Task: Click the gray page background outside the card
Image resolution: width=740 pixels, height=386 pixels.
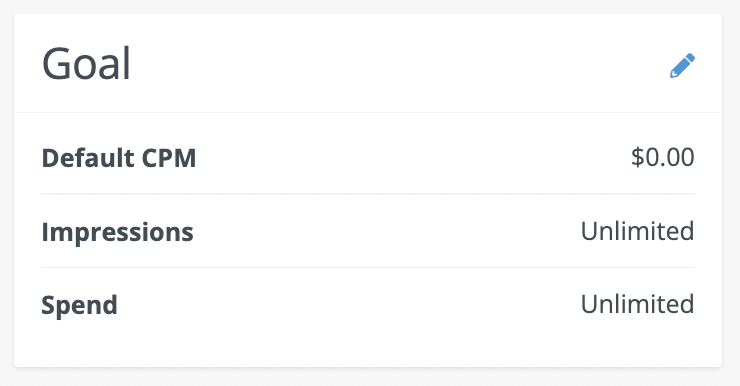Action: [x=368, y=378]
